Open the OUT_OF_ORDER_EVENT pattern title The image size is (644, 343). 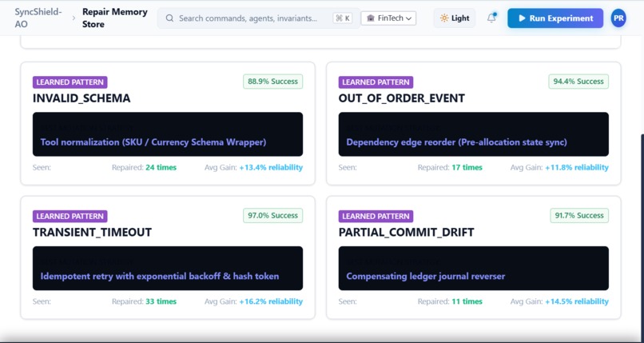pyautogui.click(x=401, y=98)
